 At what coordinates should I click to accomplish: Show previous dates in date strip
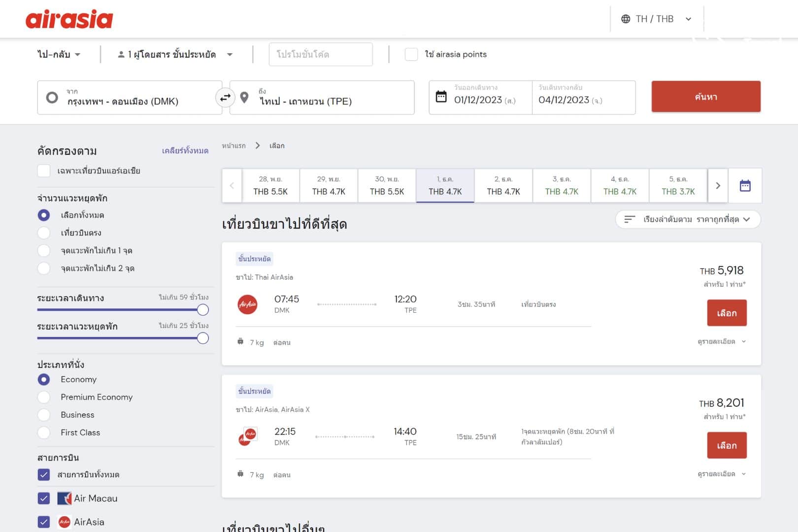coord(232,186)
